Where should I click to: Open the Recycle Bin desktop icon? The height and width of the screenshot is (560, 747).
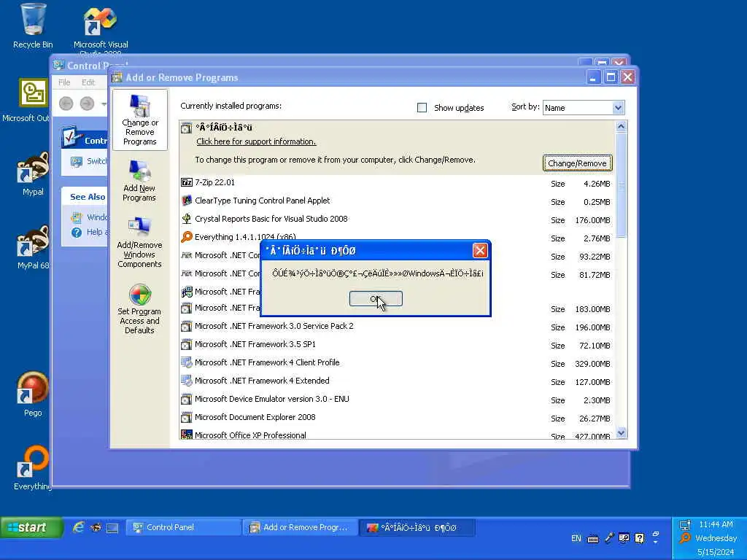point(33,26)
